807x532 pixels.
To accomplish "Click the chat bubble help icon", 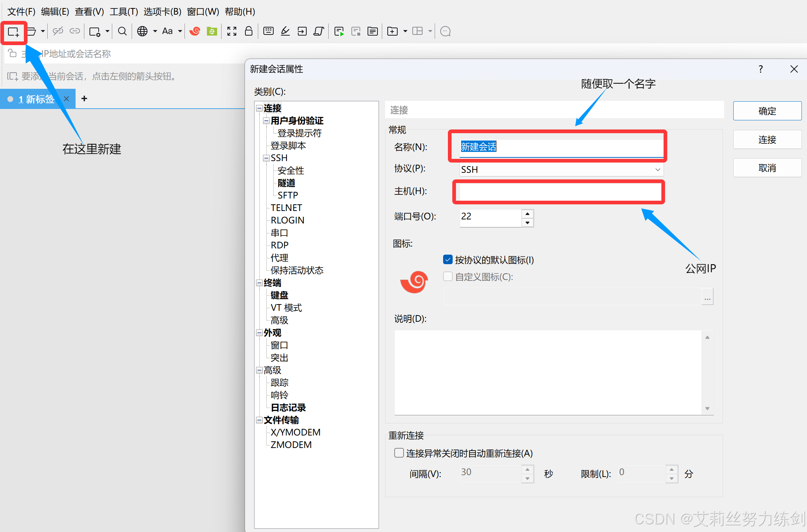I will point(445,32).
